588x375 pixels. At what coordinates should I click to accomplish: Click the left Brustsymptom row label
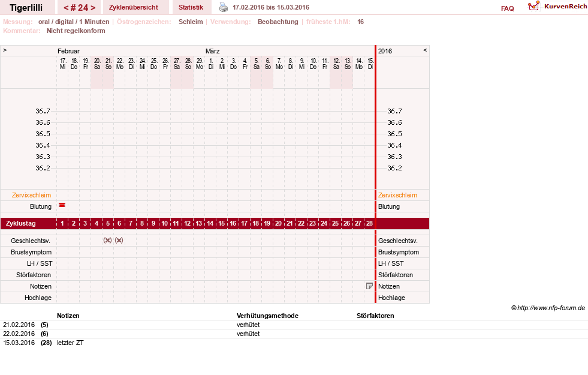31,252
